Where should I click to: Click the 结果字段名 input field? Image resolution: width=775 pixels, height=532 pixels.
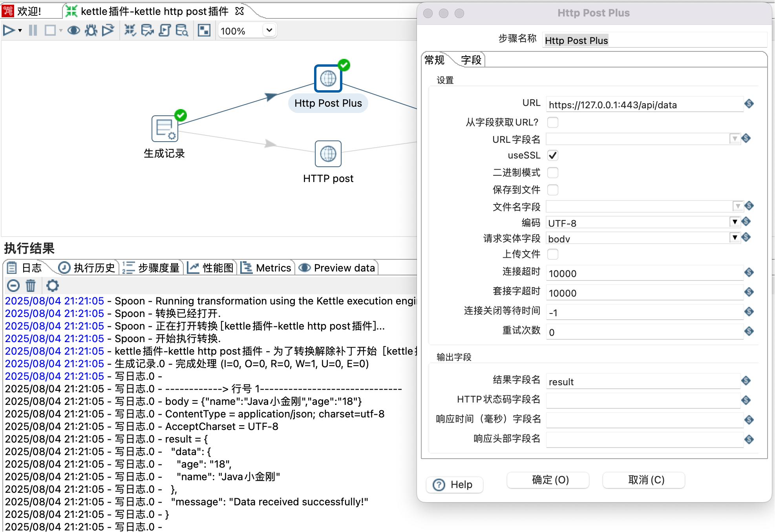642,381
